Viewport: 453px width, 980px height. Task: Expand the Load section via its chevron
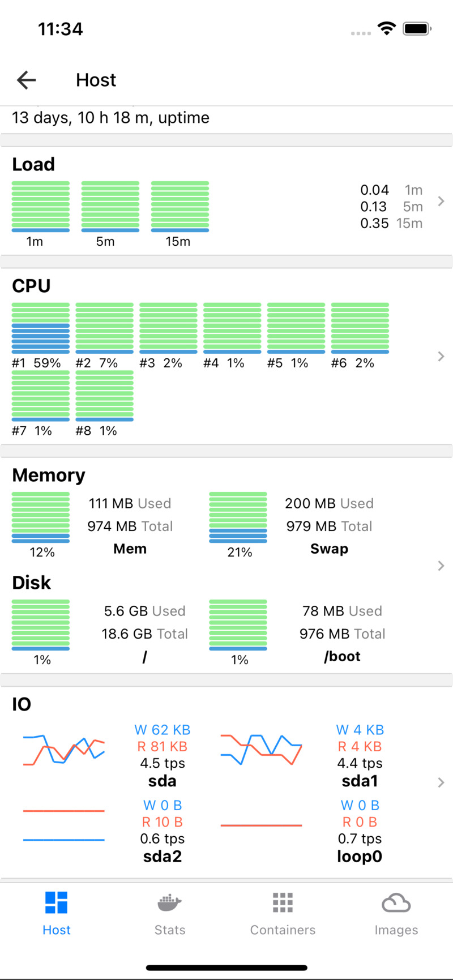point(441,201)
